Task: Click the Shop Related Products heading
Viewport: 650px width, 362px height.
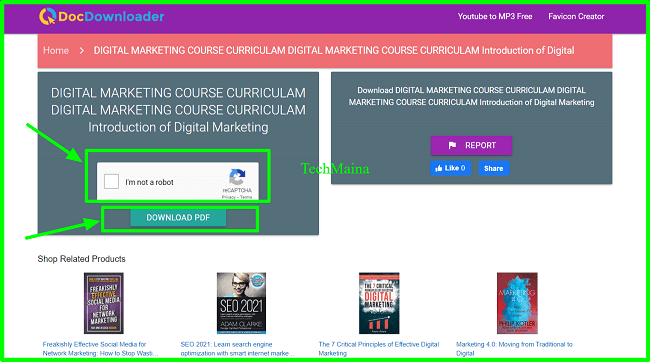Action: click(81, 259)
